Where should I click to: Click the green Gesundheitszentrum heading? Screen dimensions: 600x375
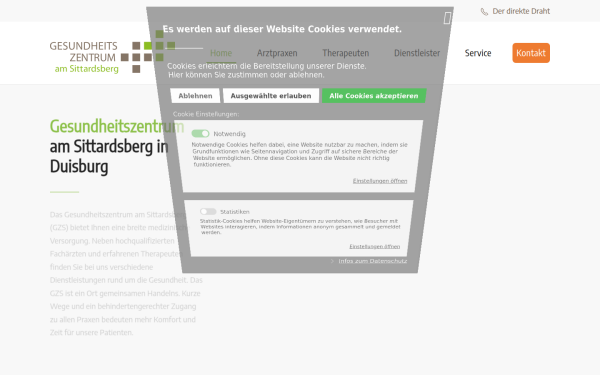pos(117,126)
